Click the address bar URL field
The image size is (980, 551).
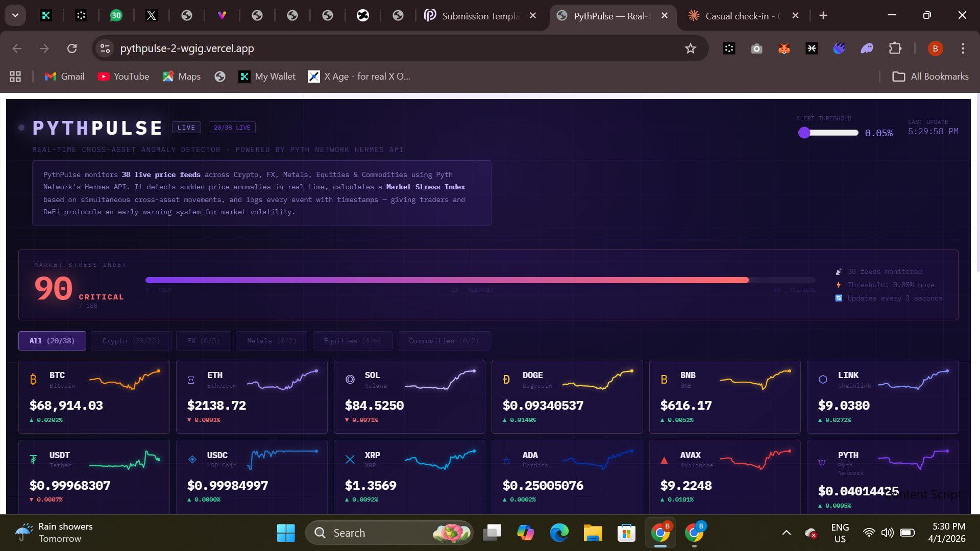(x=187, y=48)
